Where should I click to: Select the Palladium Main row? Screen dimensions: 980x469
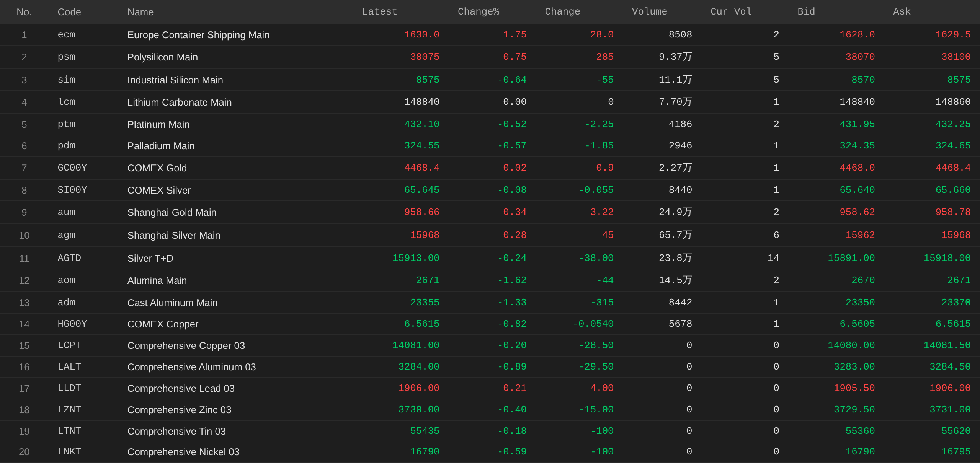click(490, 146)
